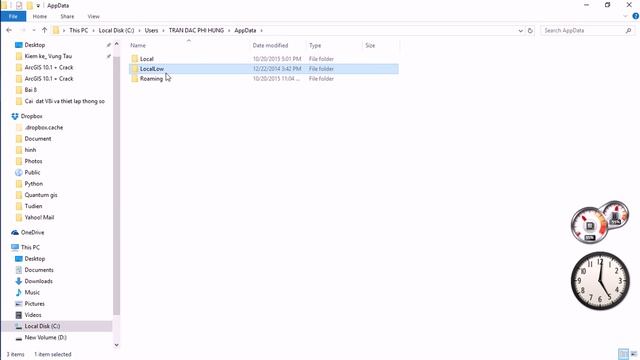
Task: Click the navigation pane scroll up arrow
Action: [116, 44]
